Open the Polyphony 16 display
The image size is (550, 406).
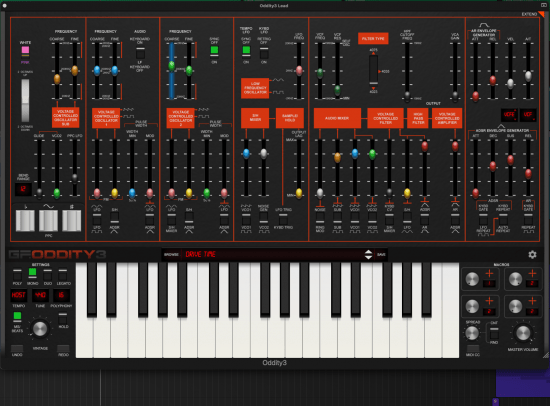61,295
